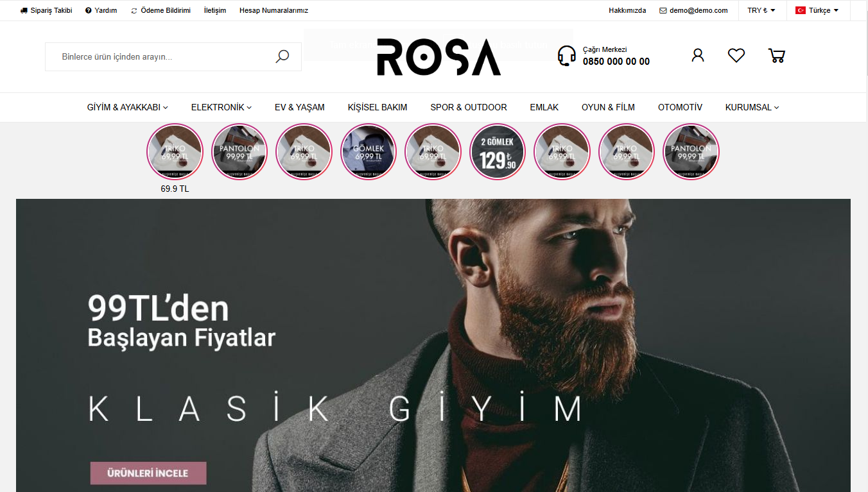Open the shopping cart icon

(x=777, y=55)
